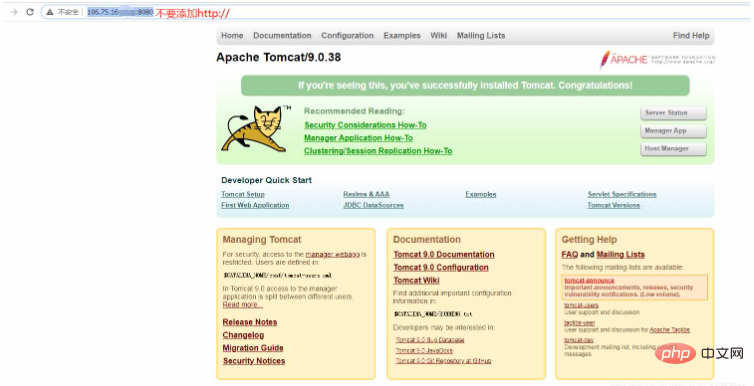Click the browser forward arrow
754x386 pixels.
point(13,12)
